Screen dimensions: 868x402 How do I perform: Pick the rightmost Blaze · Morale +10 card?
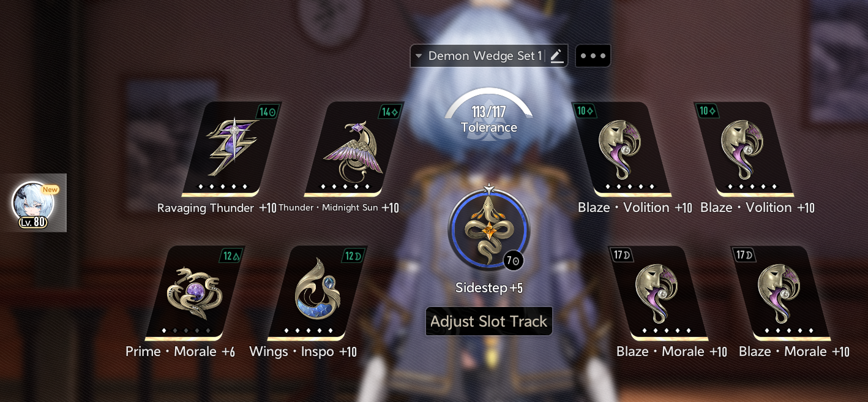point(782,294)
